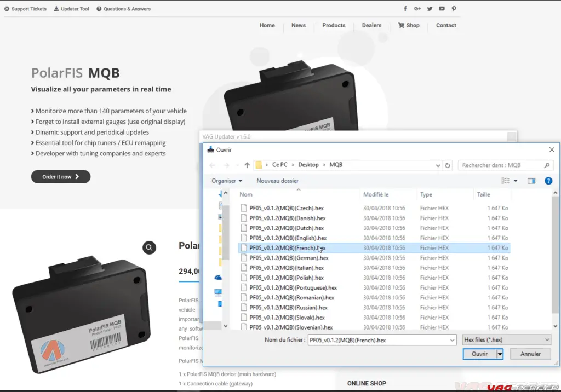Select PF05_v0.1.2(MQB)(Dutch).hex file
The width and height of the screenshot is (561, 392).
tap(374, 228)
